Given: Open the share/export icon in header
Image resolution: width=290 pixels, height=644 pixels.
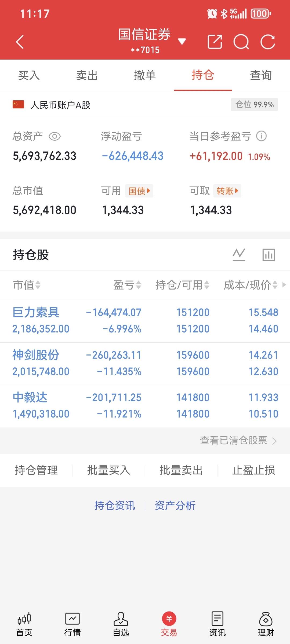Looking at the screenshot, I should [215, 42].
